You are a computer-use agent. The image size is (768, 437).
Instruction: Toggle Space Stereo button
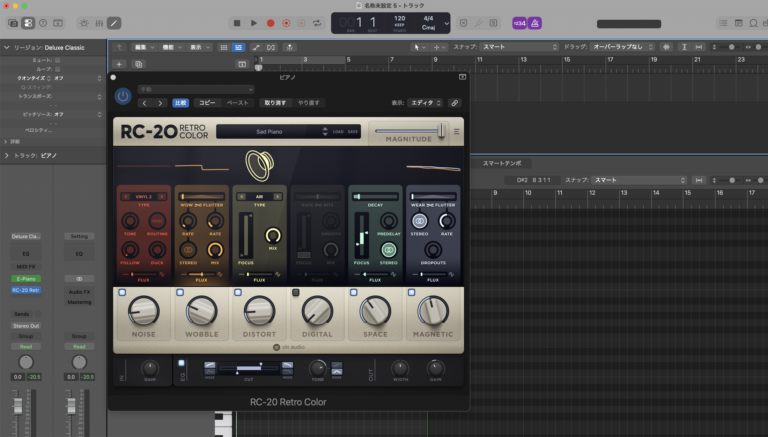coord(388,250)
